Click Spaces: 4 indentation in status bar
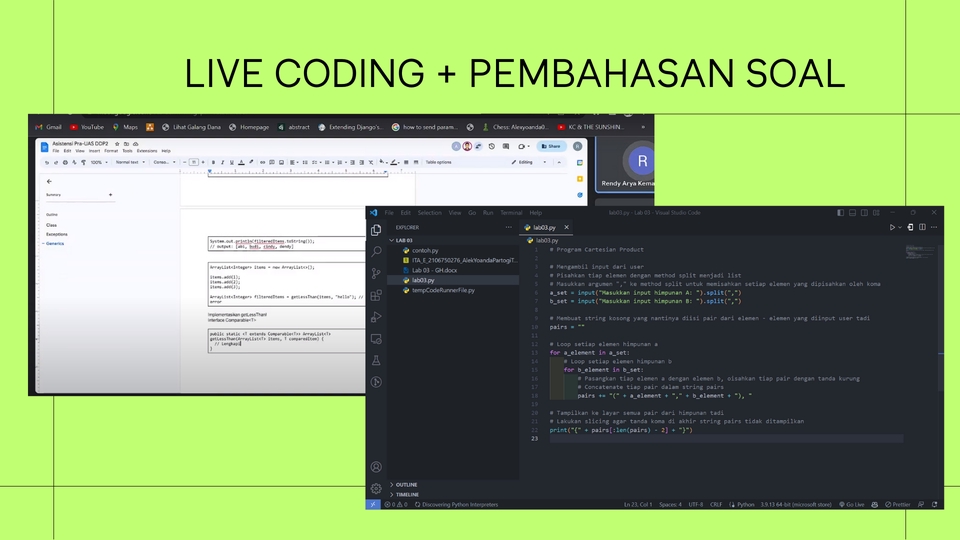Viewport: 960px width, 540px height. (x=670, y=504)
